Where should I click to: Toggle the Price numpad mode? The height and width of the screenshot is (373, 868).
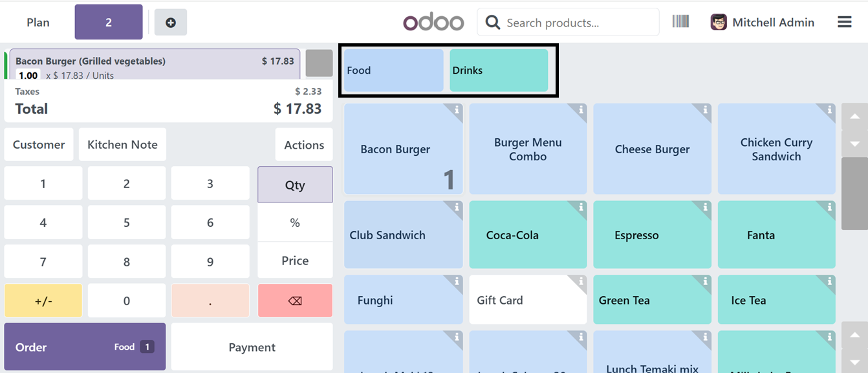(x=295, y=261)
